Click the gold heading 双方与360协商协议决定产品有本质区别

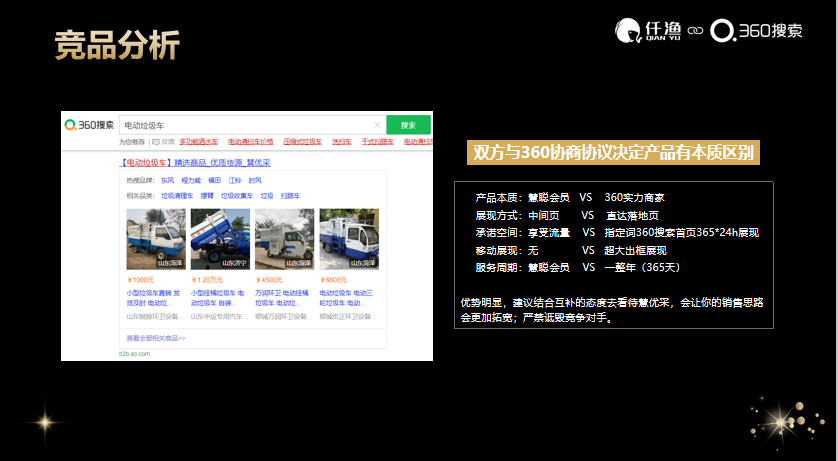pyautogui.click(x=613, y=152)
